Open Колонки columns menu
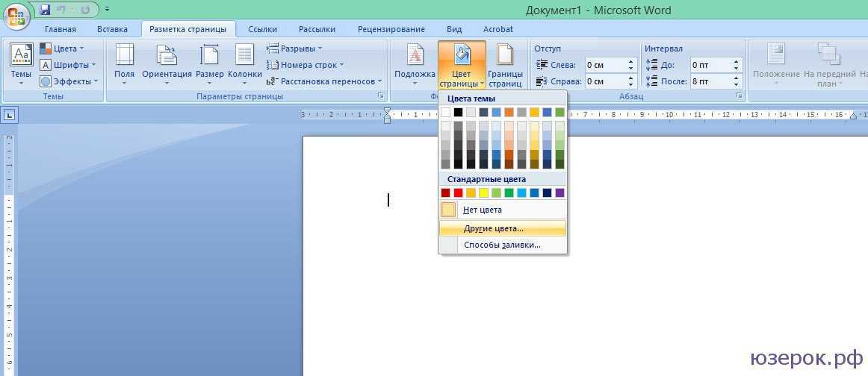Screen dimensions: 868x376 point(245,64)
